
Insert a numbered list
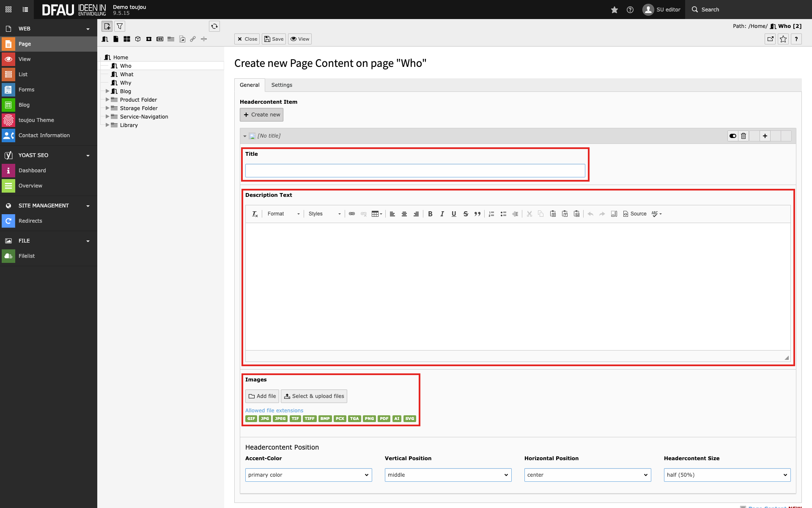pyautogui.click(x=491, y=214)
